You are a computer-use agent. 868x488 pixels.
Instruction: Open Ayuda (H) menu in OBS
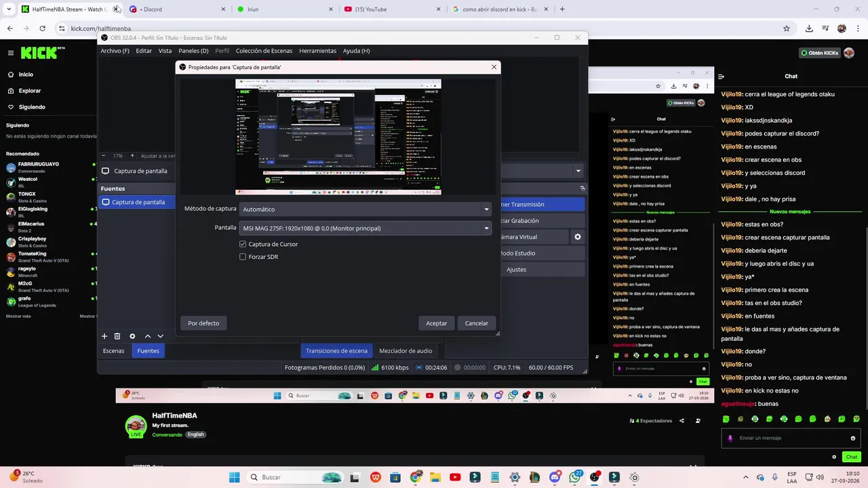tap(356, 51)
